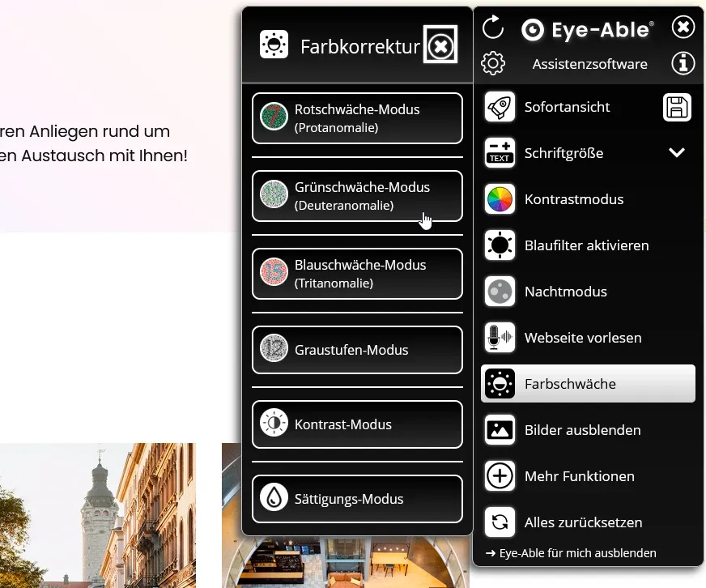The width and height of the screenshot is (706, 588).
Task: Click the Bilder ausblenden image icon
Action: coord(500,430)
